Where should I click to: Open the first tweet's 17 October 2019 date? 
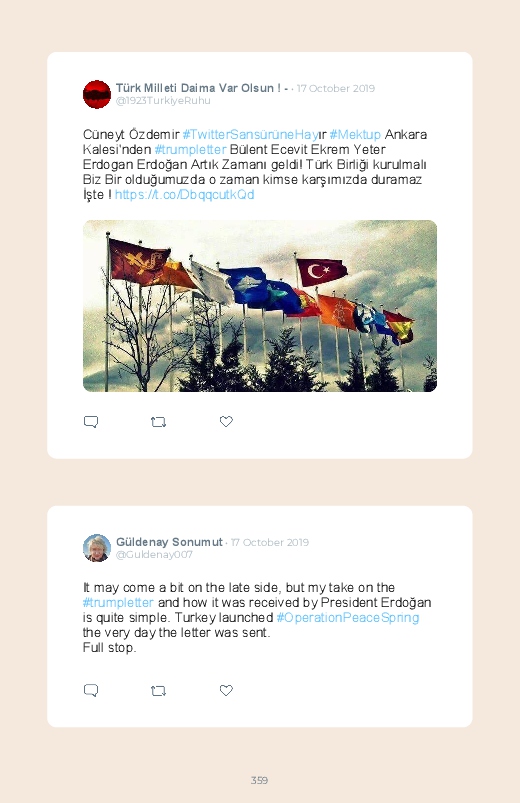[336, 88]
